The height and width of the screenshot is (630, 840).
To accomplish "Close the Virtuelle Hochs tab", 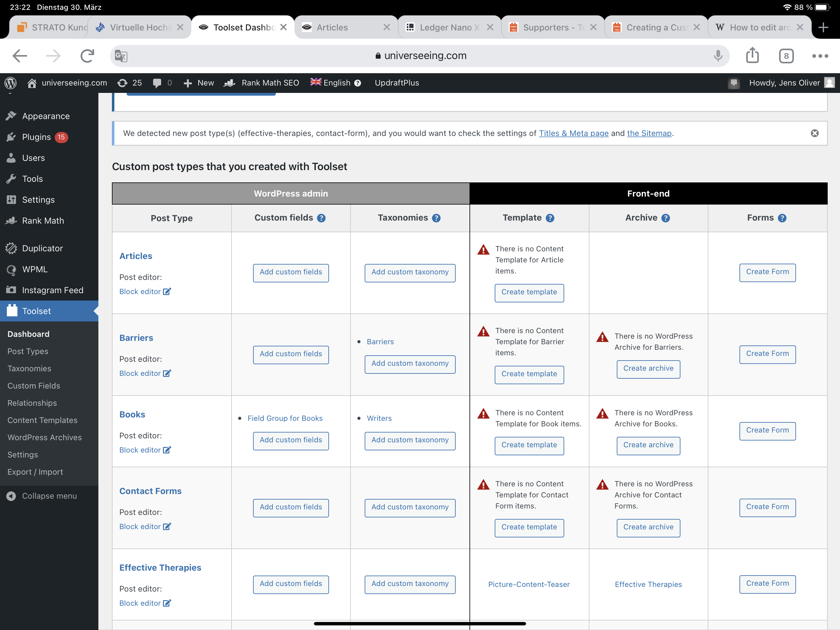I will click(x=180, y=27).
